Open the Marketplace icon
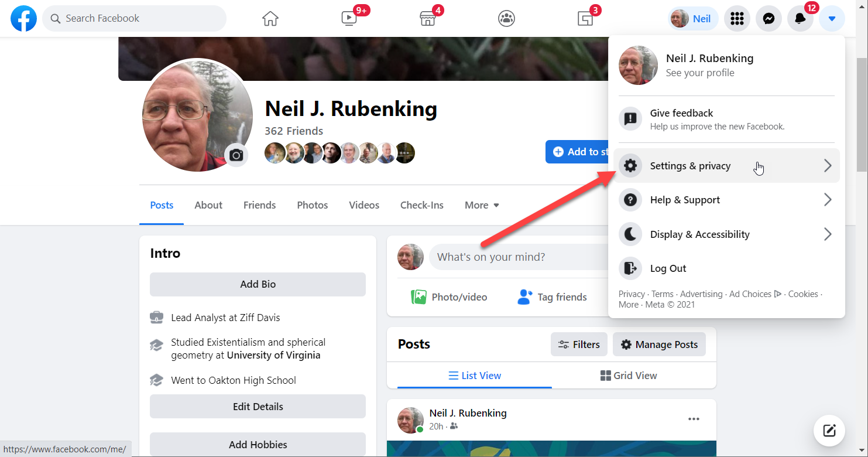This screenshot has width=868, height=457. 428,19
